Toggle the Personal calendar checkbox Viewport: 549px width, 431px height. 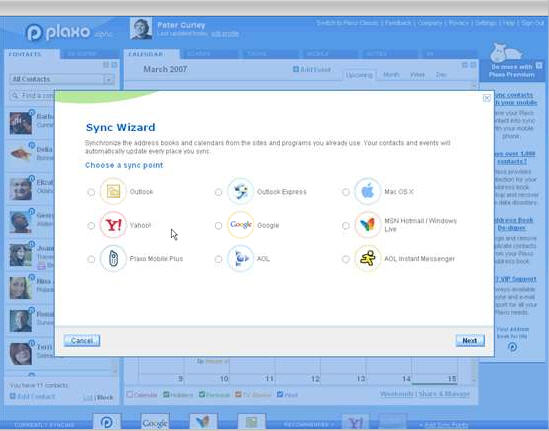click(202, 395)
